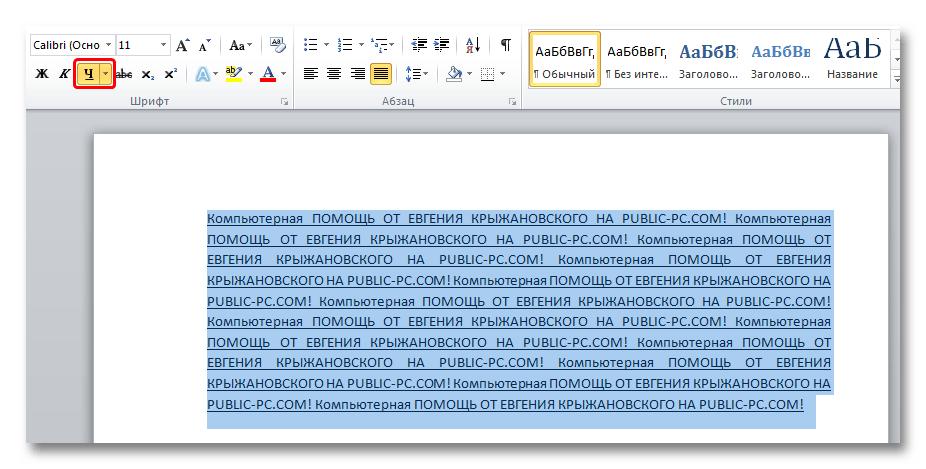Select the Без инте... style
Image resolution: width=926 pixels, height=469 pixels.
click(x=637, y=60)
